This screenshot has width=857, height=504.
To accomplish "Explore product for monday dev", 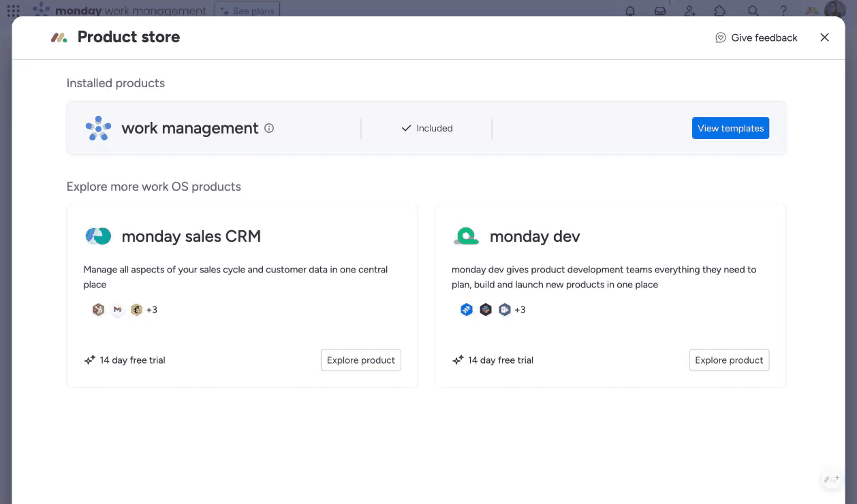I will pos(729,360).
